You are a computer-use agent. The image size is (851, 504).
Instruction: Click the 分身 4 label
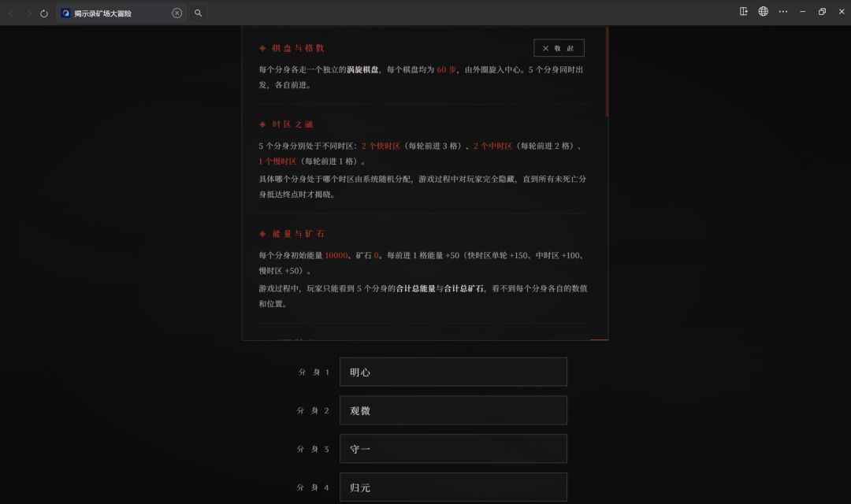(313, 487)
